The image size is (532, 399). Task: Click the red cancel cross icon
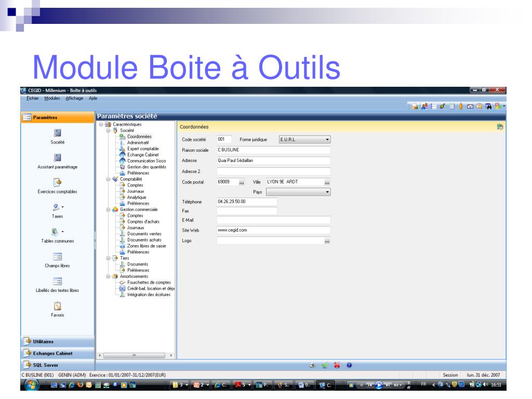(337, 365)
